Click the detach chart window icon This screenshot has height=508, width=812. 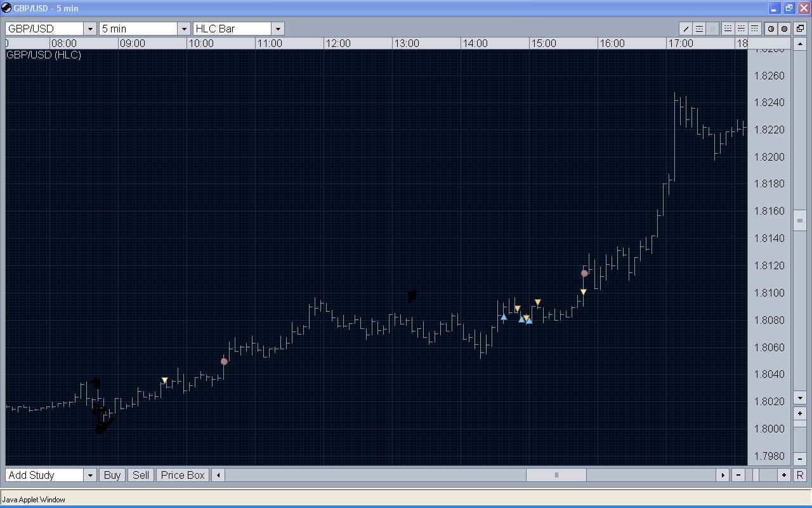800,29
